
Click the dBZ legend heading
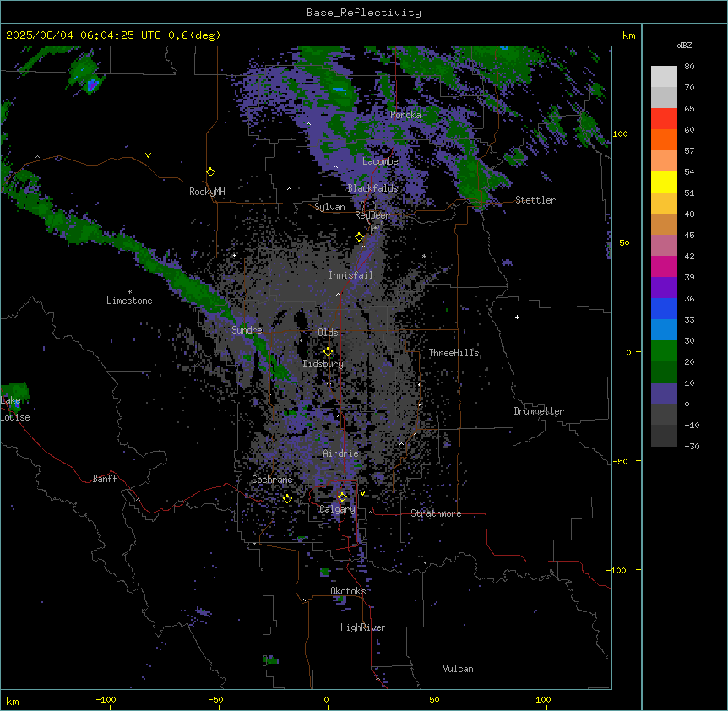point(684,45)
